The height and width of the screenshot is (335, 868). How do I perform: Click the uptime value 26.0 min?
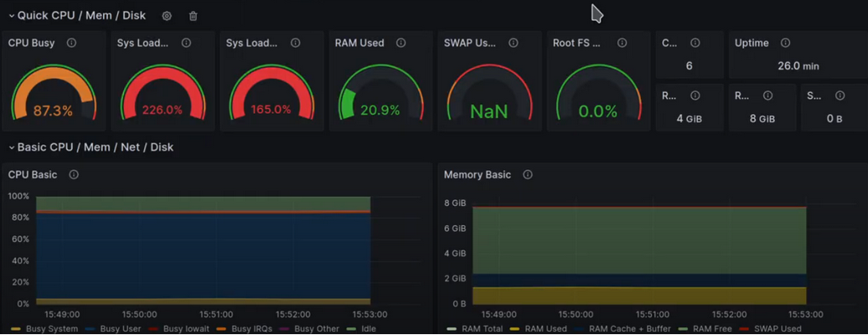(798, 66)
